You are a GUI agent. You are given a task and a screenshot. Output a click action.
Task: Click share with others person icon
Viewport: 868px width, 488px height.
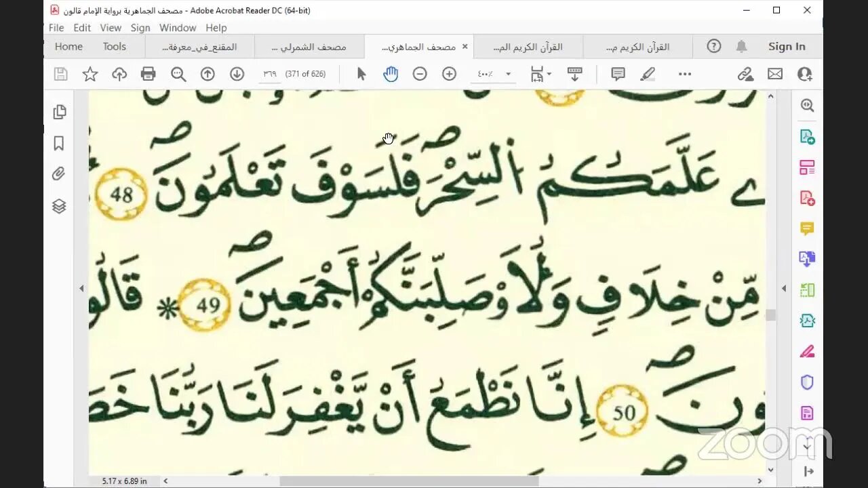pos(805,74)
